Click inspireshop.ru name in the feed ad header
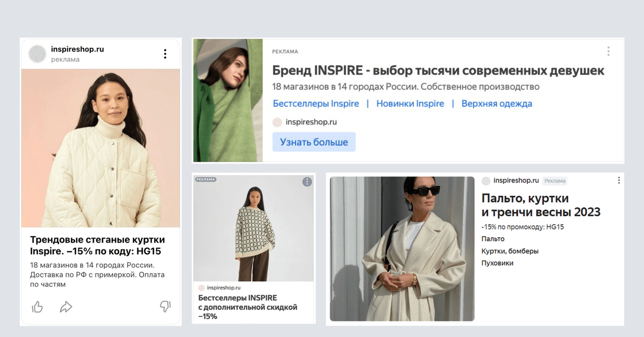The height and width of the screenshot is (337, 644). pos(77,49)
